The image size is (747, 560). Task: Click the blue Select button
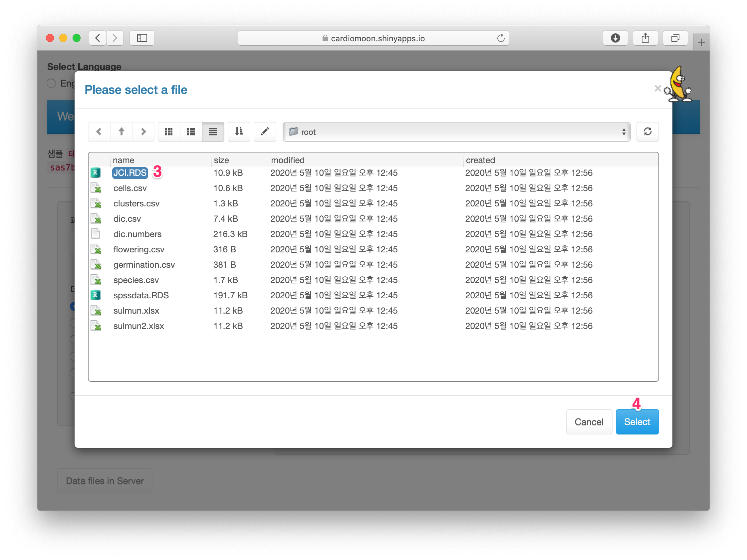click(x=637, y=422)
